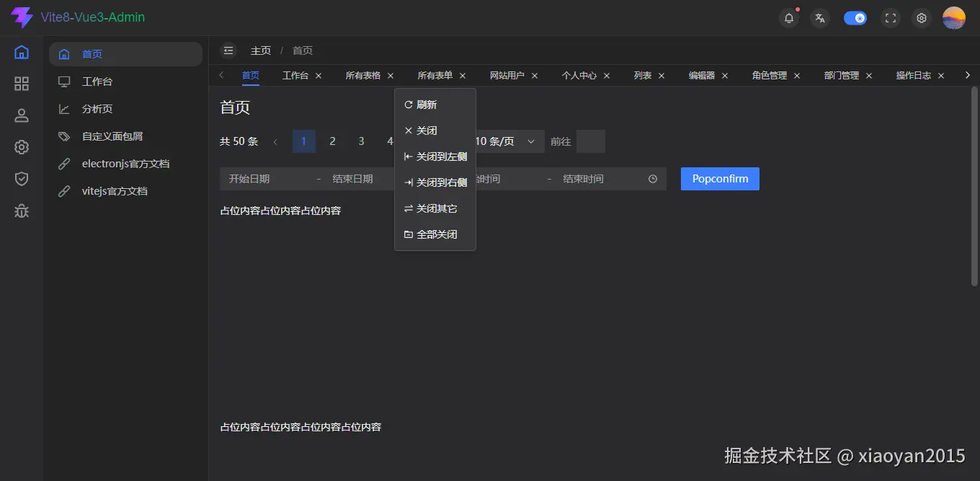Switch to the 操作日志 tab
This screenshot has width=980, height=481.
click(914, 75)
